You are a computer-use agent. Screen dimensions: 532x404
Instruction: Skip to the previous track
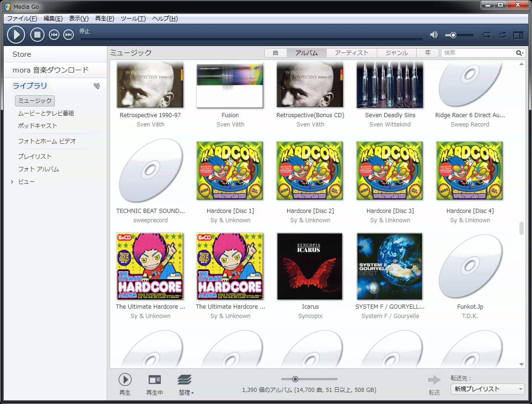[x=54, y=34]
